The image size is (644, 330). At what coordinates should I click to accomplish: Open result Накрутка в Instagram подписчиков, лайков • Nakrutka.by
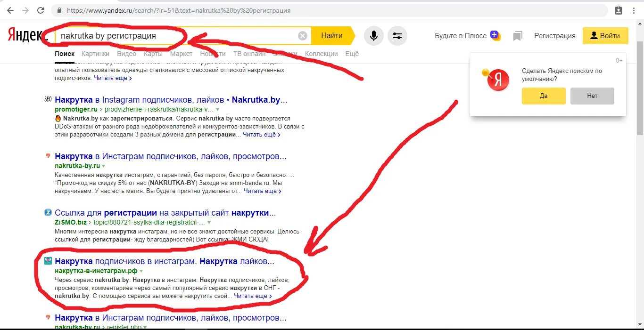coord(171,100)
